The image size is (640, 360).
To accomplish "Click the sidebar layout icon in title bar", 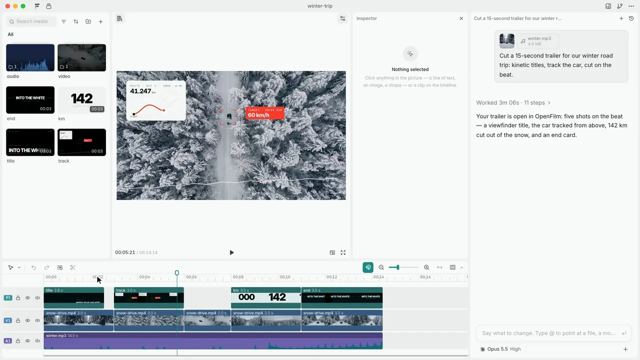I will coord(37,6).
